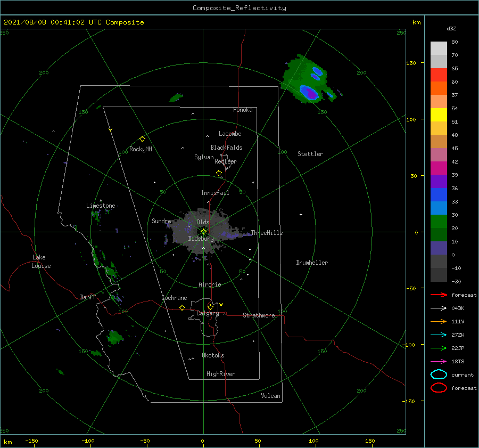Click the Sylvan label
The image size is (479, 448).
(x=204, y=157)
